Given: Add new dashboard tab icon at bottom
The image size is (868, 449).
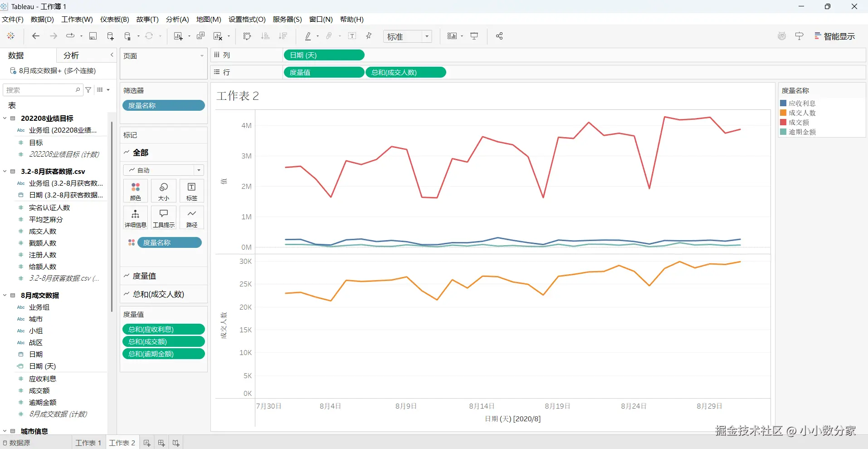Looking at the screenshot, I should pyautogui.click(x=161, y=443).
